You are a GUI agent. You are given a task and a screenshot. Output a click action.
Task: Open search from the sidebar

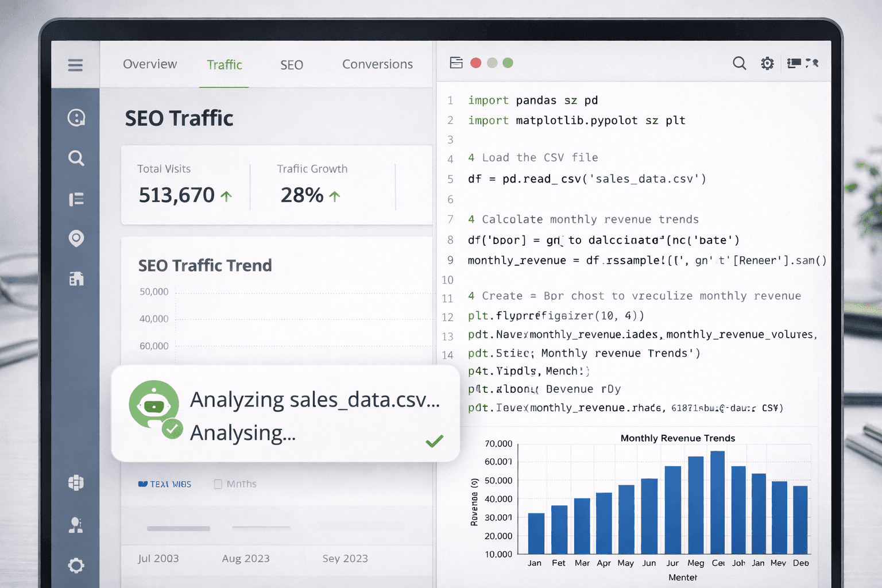(x=76, y=158)
